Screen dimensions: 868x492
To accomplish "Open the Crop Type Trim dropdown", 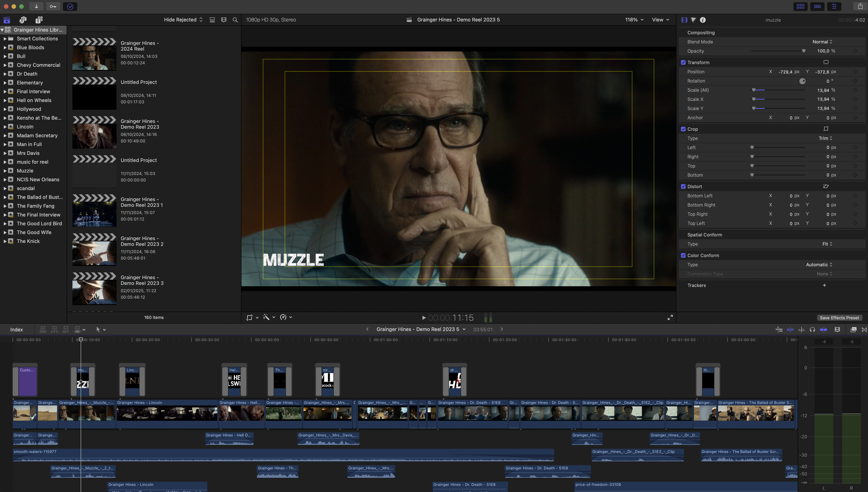I will [x=825, y=138].
